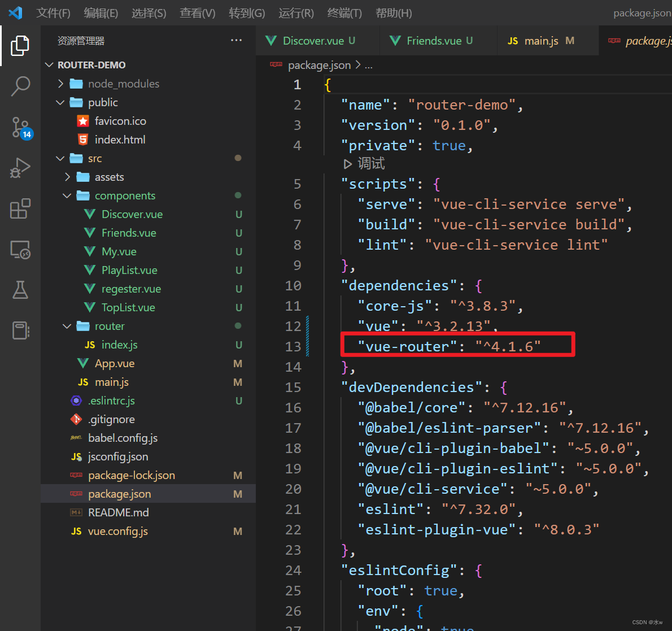Open the 终端(T) menu

point(344,13)
